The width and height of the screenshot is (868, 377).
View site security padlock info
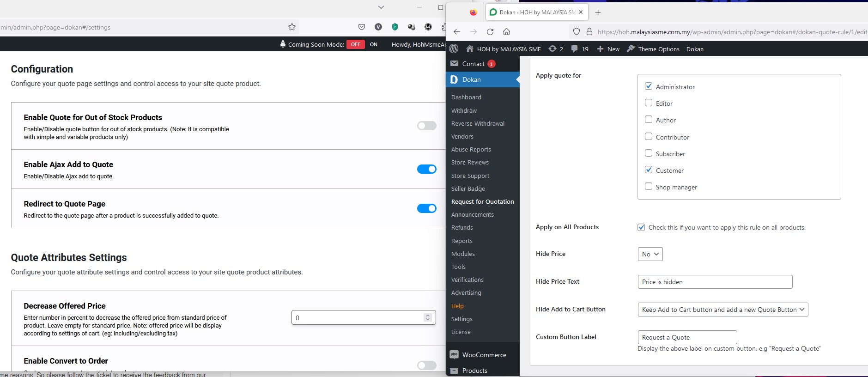click(589, 31)
